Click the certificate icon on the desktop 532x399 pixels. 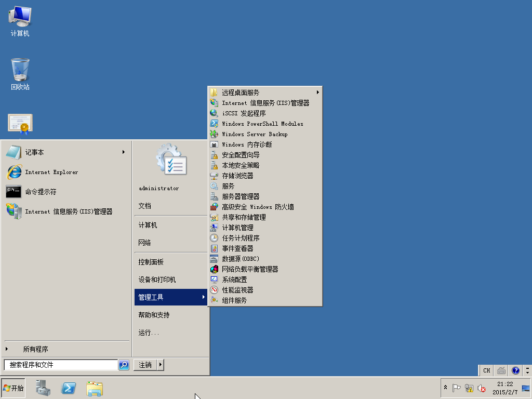click(20, 124)
